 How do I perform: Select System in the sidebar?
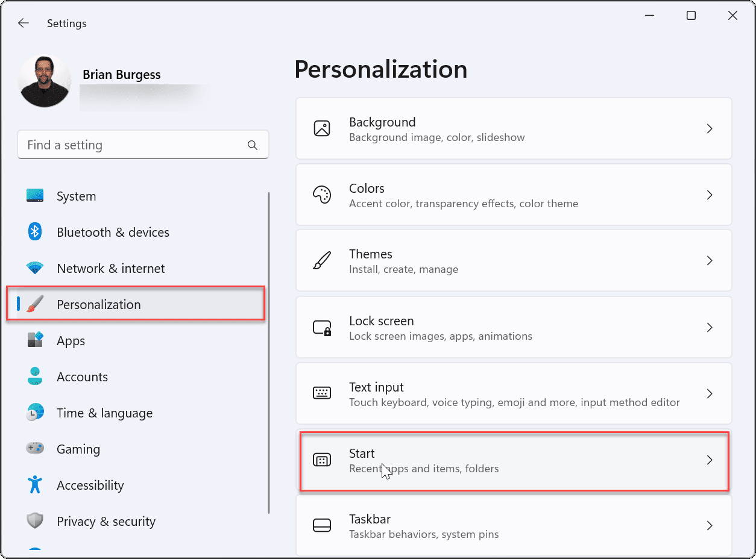coord(76,196)
